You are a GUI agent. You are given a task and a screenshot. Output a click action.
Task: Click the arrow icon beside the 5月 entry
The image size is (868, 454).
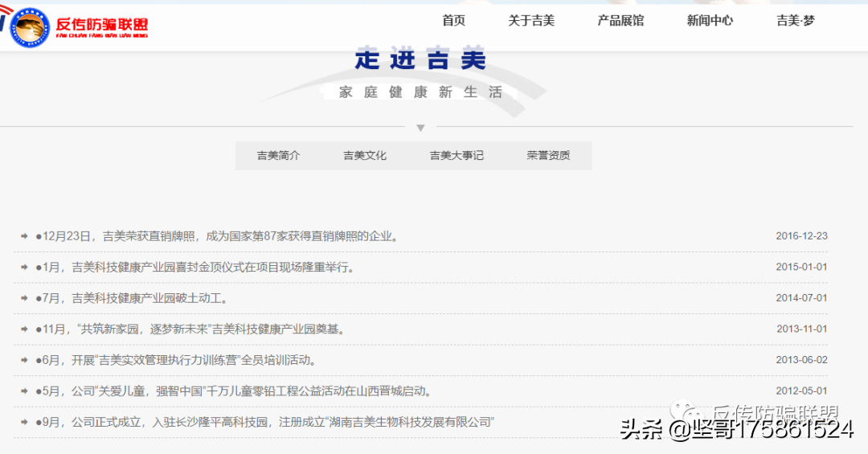tap(24, 391)
